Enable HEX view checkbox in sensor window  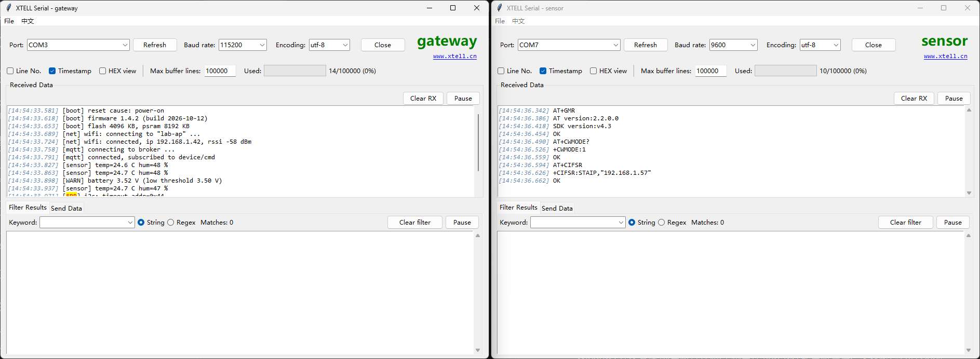pos(593,71)
